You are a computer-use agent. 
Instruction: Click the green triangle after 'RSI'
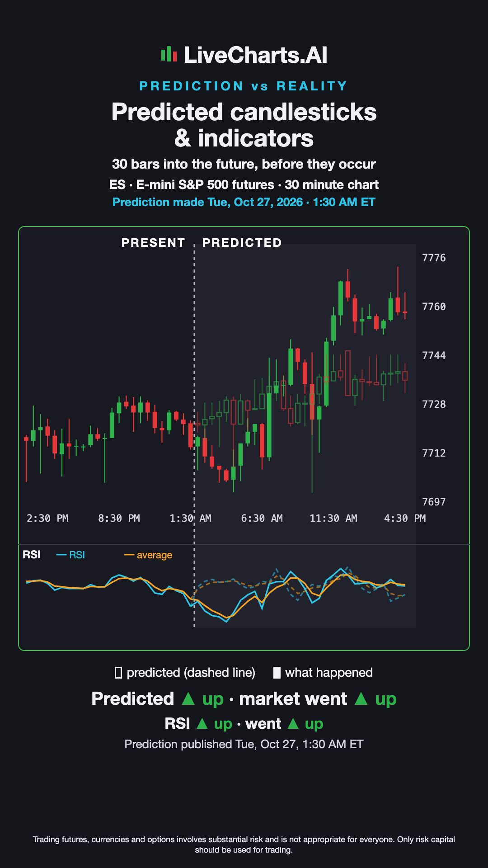click(202, 723)
